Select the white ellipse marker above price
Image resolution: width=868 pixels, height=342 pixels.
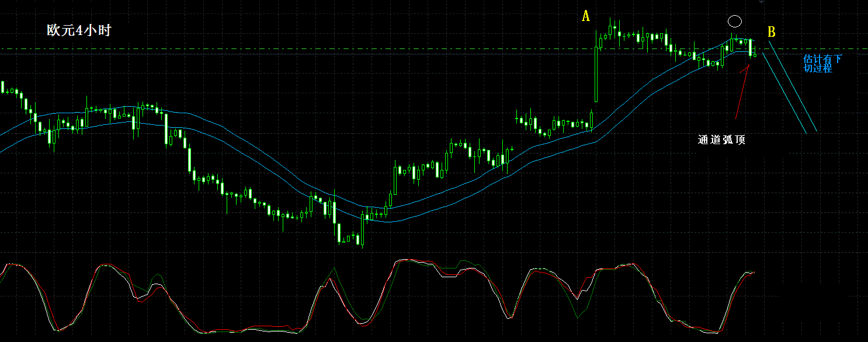click(735, 22)
